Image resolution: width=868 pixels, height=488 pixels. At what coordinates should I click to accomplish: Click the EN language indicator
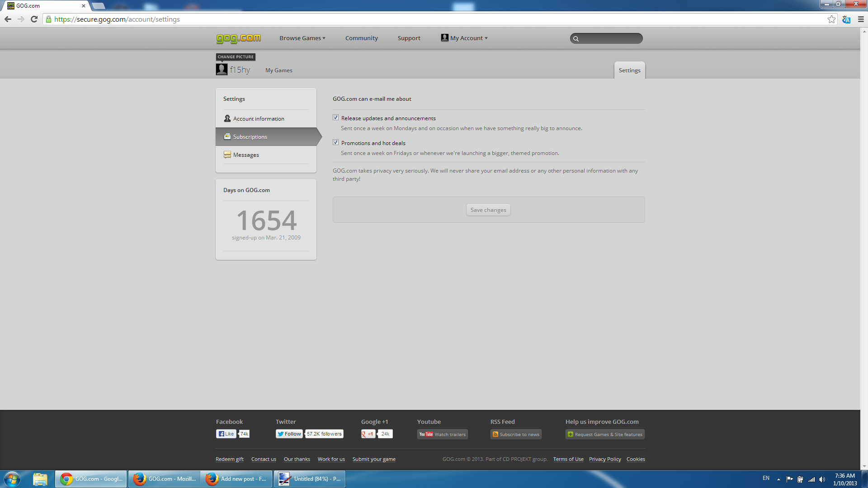coord(766,478)
